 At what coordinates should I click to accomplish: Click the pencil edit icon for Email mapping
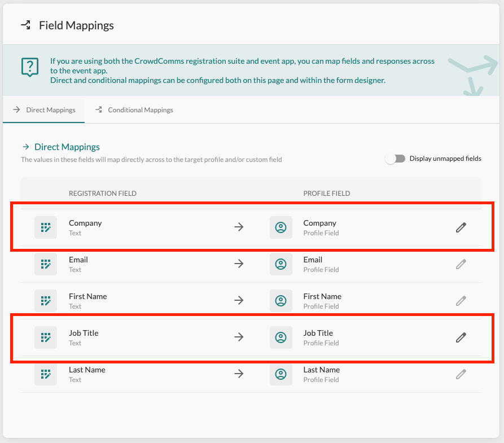(x=461, y=264)
